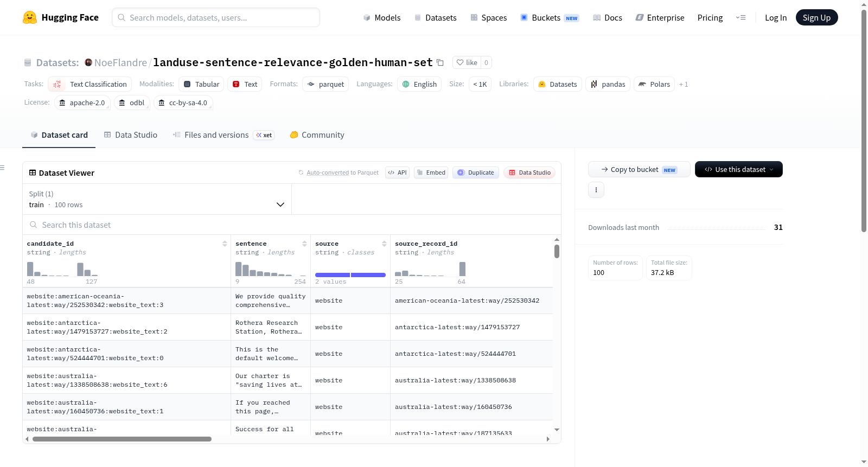The image size is (868, 467).
Task: Click the Duplicate button
Action: click(x=476, y=172)
